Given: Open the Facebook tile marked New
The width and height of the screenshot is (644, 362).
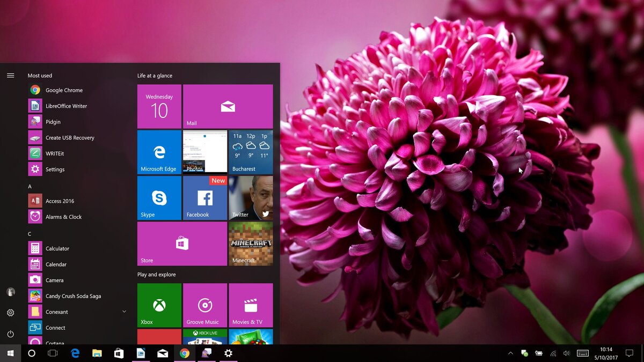Looking at the screenshot, I should point(205,198).
